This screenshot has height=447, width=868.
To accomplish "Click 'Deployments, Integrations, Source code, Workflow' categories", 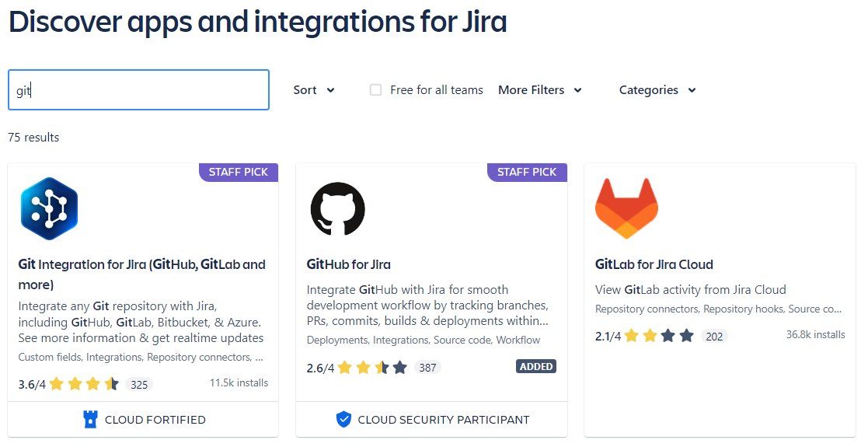I will click(424, 340).
